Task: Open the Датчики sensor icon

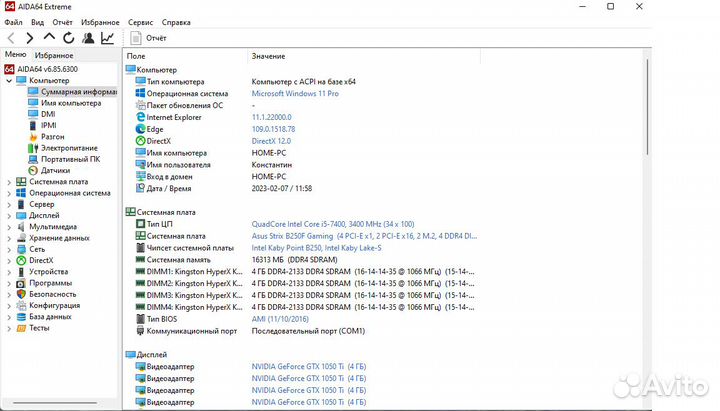Action: (x=33, y=170)
